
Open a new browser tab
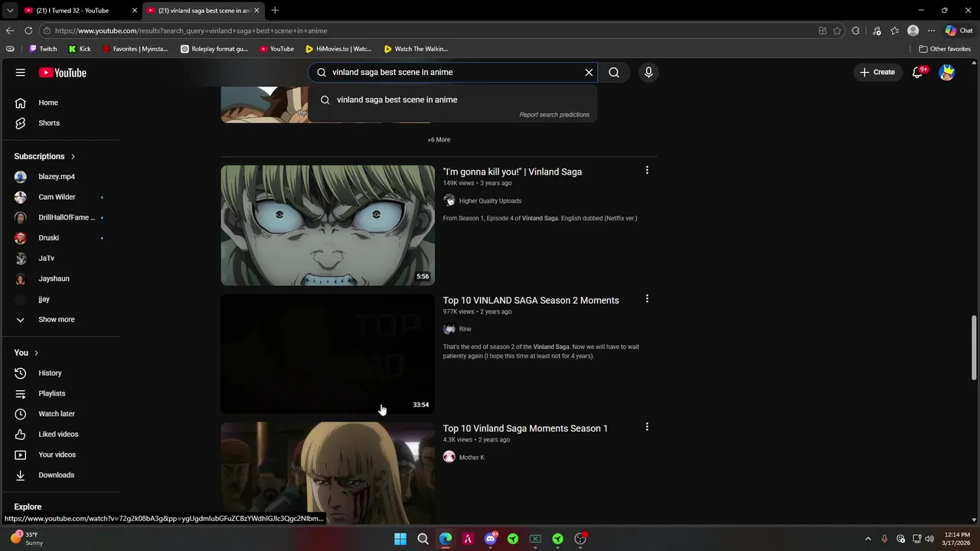click(x=275, y=11)
